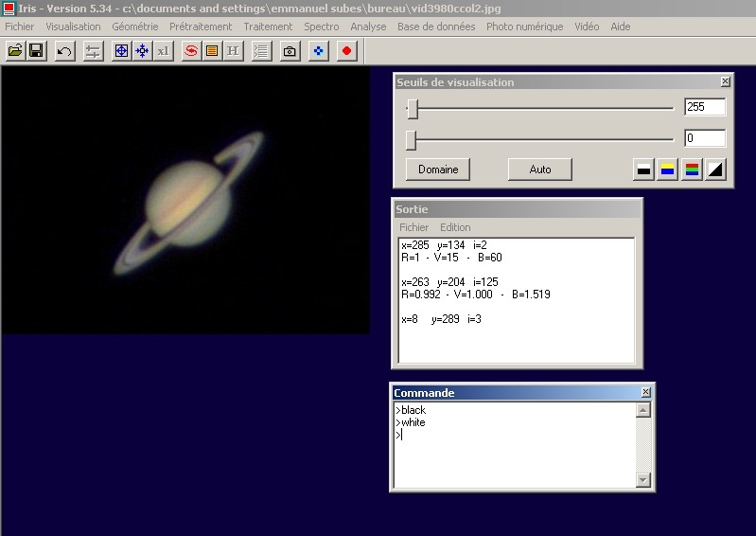Click the undo arrow toolbar icon
The image size is (756, 536).
[64, 50]
